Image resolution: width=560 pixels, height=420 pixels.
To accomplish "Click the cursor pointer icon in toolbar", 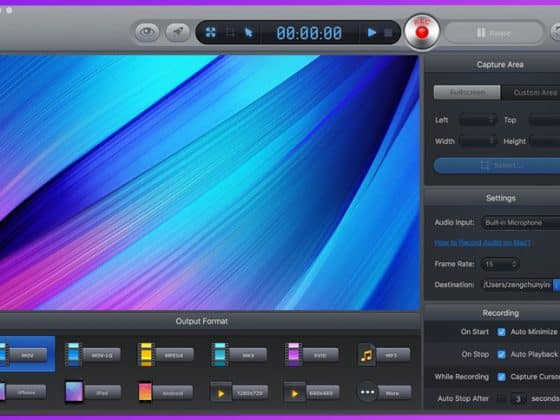I will pos(249,32).
